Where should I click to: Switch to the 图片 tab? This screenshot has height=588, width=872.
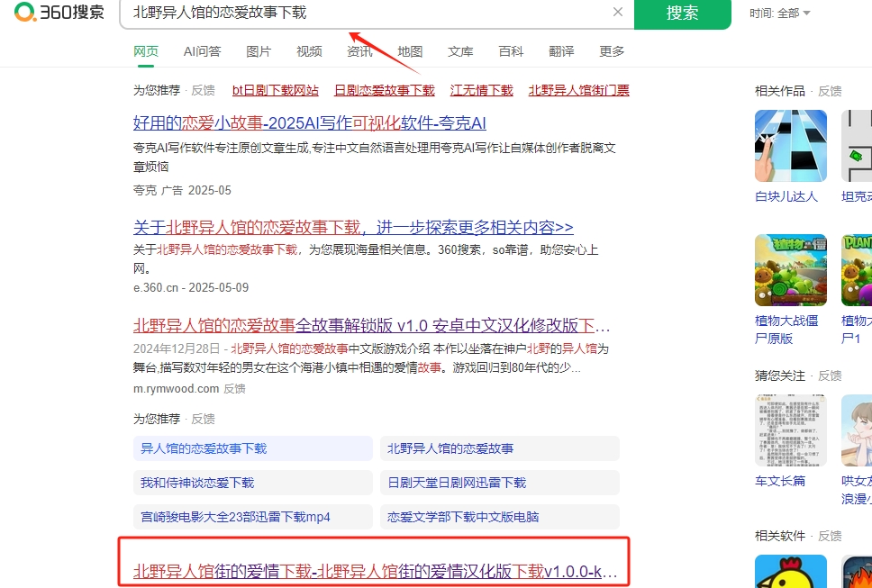pos(259,51)
